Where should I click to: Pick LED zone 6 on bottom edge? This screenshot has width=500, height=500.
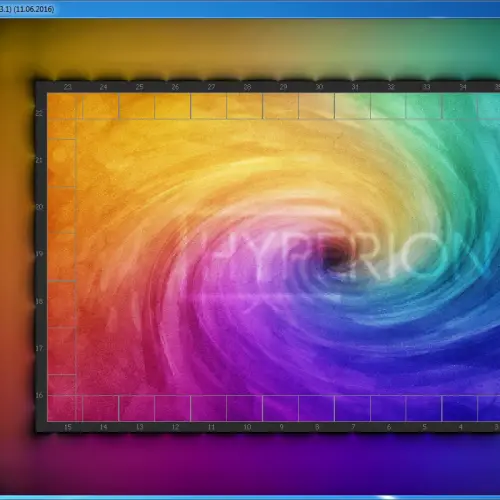coord(389,408)
